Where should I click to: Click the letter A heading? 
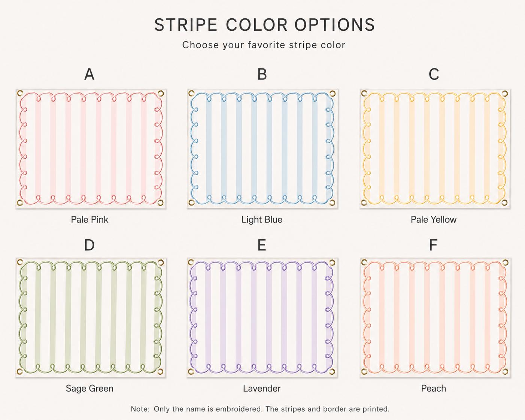(x=89, y=74)
